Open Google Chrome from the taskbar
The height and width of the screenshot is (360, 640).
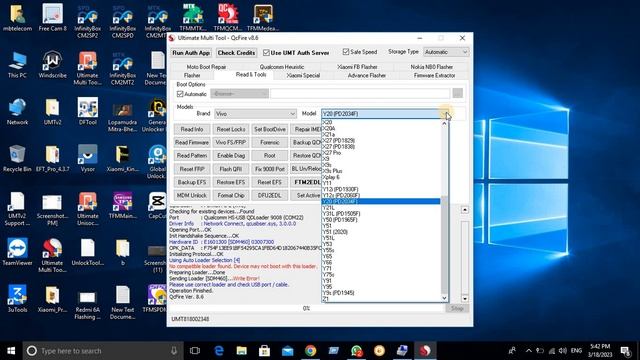[x=311, y=351]
